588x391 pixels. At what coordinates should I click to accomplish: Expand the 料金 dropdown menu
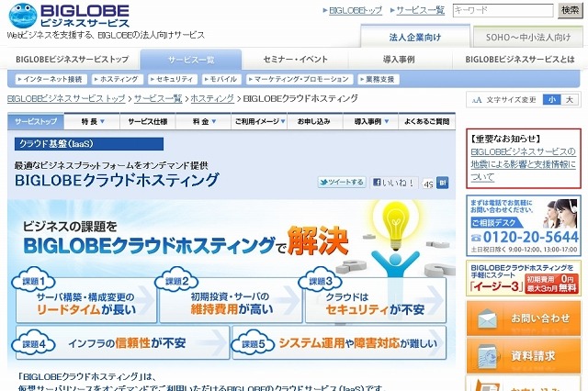click(x=204, y=121)
